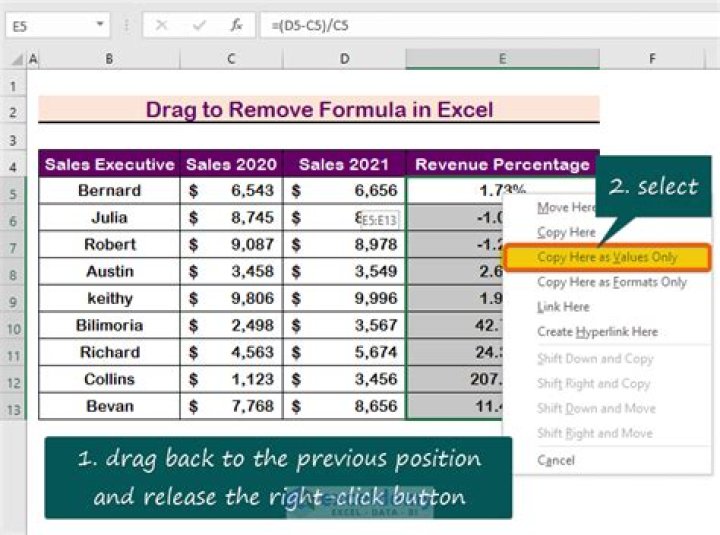Click the cell containing 'Julia'

point(109,217)
